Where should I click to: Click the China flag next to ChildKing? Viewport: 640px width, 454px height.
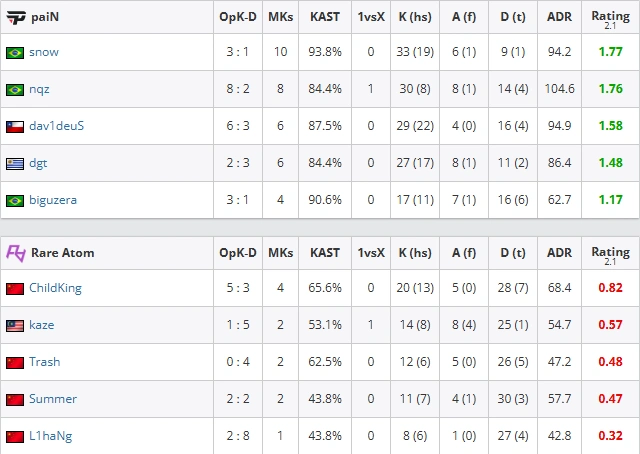tap(15, 289)
